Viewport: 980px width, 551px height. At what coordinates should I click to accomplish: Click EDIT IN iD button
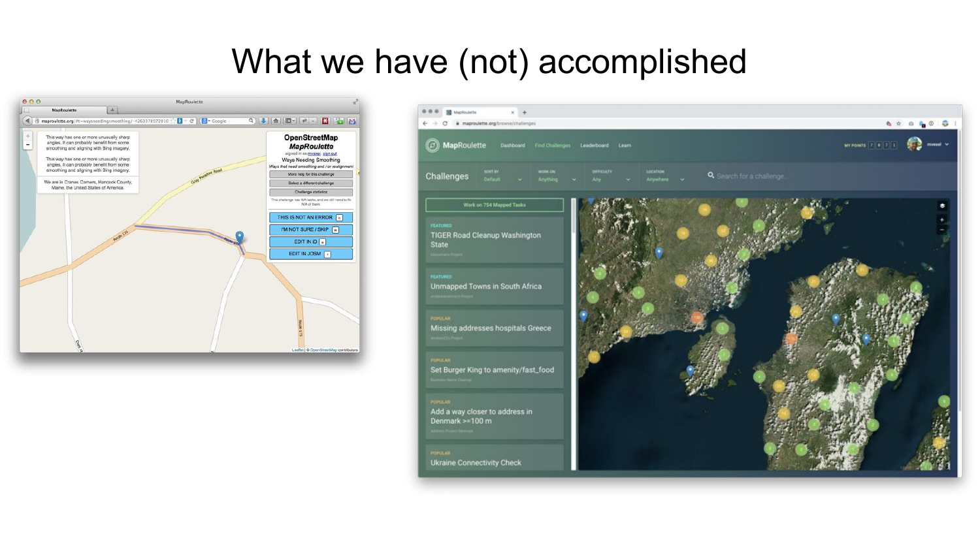click(x=311, y=242)
